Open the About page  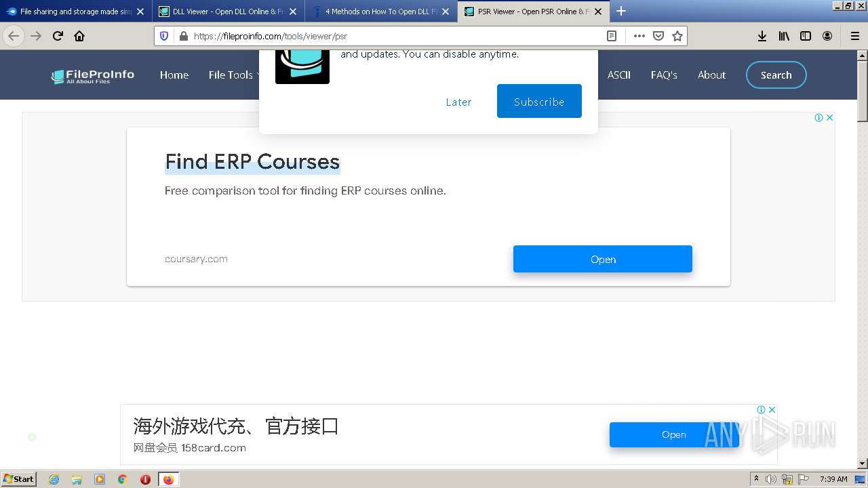coord(711,75)
